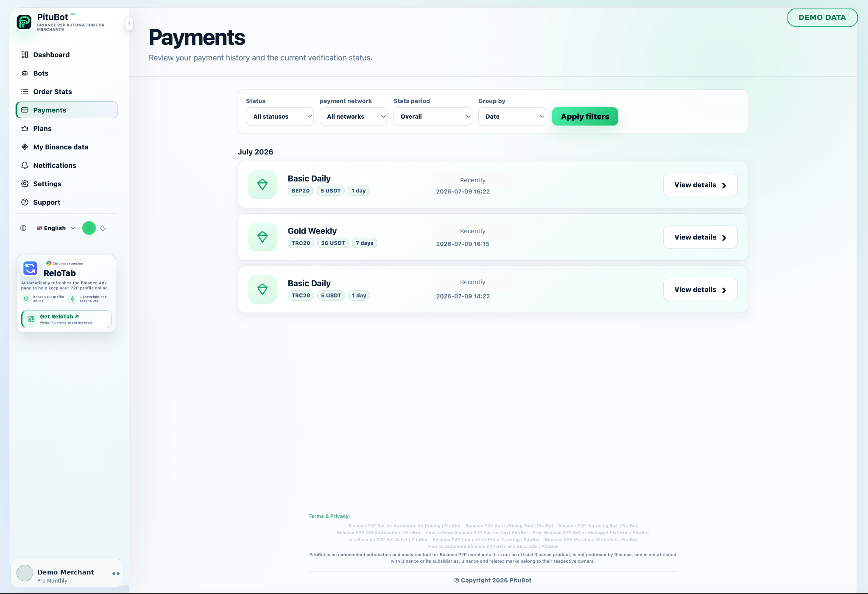Select the Payments menu item
The image size is (868, 594).
pos(67,110)
